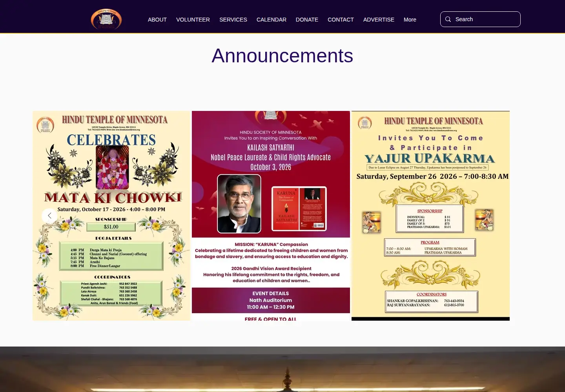The height and width of the screenshot is (392, 565).
Task: Click the "POOJA DETAILS" heading
Action: pyautogui.click(x=113, y=238)
